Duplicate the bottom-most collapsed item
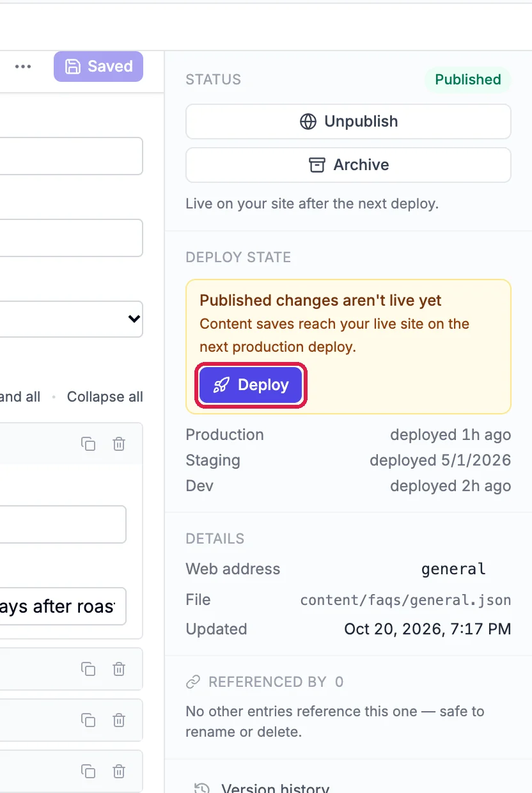Image resolution: width=532 pixels, height=793 pixels. point(88,771)
